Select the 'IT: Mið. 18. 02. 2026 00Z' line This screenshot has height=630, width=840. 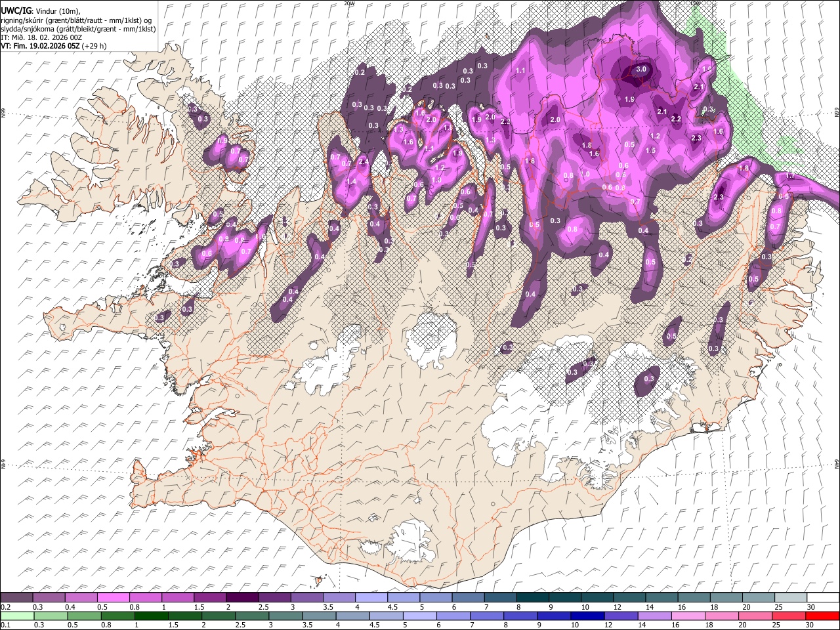[x=41, y=37]
